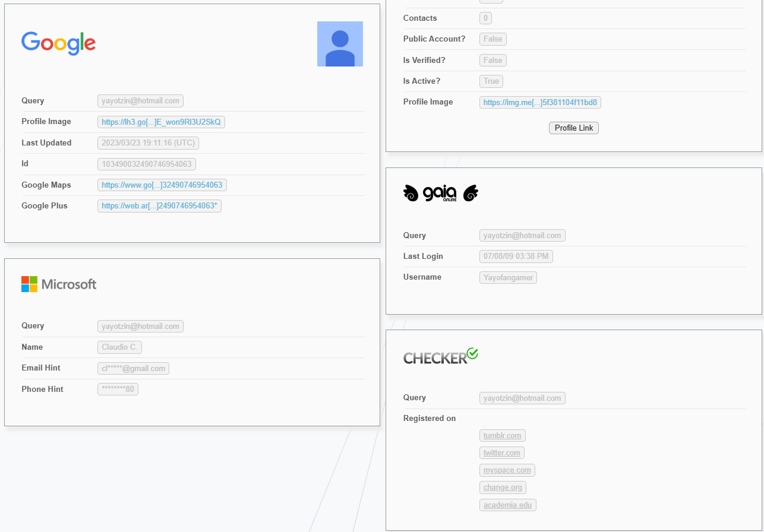Select the Google Id number value
Image resolution: width=764 pixels, height=532 pixels.
click(x=147, y=164)
